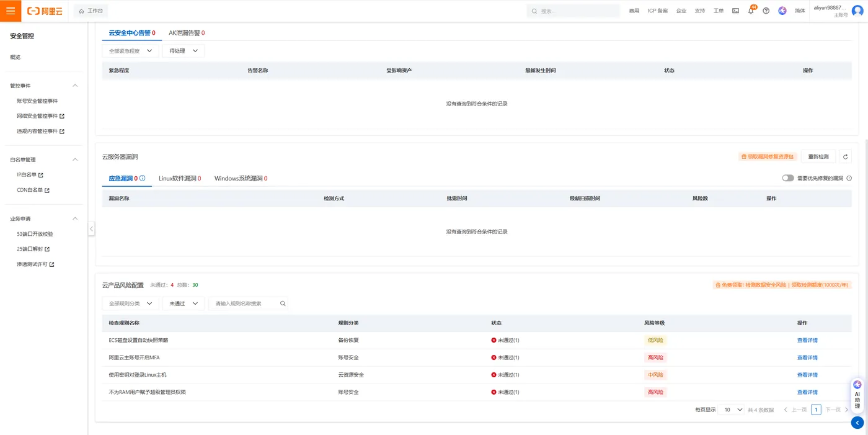Click the rule search magnifier icon
The height and width of the screenshot is (435, 868).
[283, 303]
